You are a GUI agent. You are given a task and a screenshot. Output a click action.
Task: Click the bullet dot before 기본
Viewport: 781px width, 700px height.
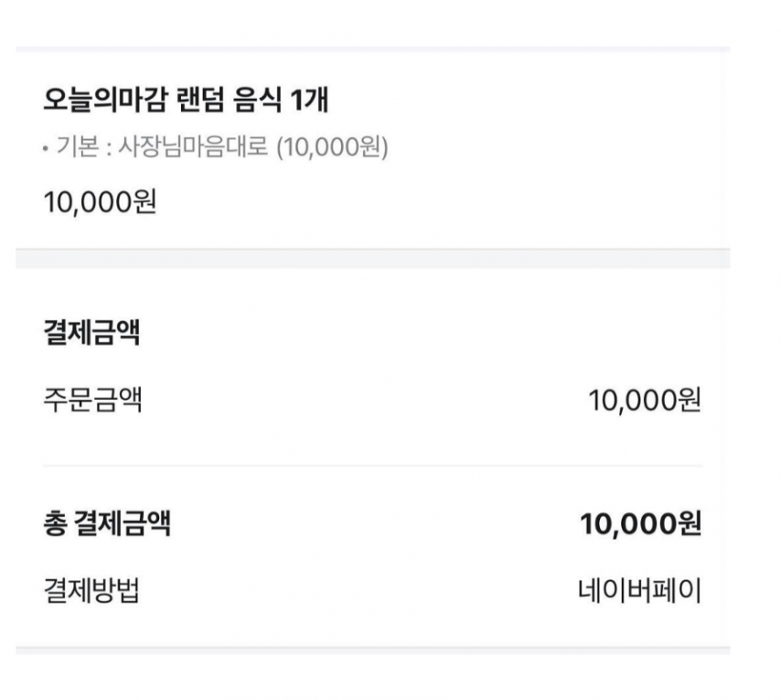46,149
